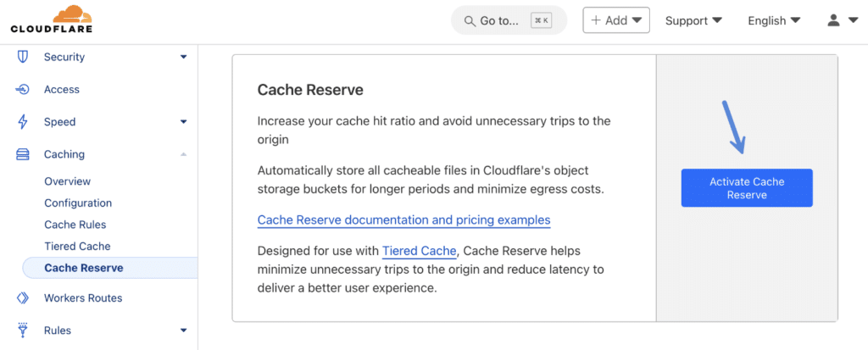Click the Workers Routes icon
The image size is (868, 350).
[23, 298]
